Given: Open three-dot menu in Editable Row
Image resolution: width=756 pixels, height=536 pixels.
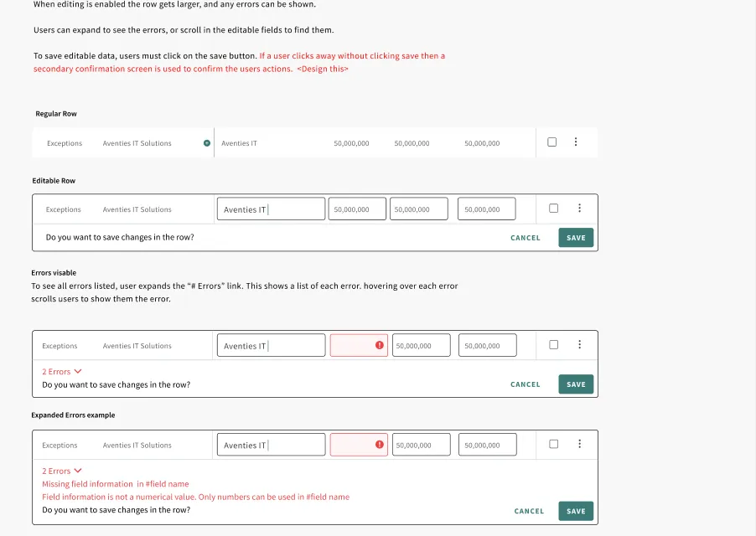Looking at the screenshot, I should pyautogui.click(x=579, y=208).
